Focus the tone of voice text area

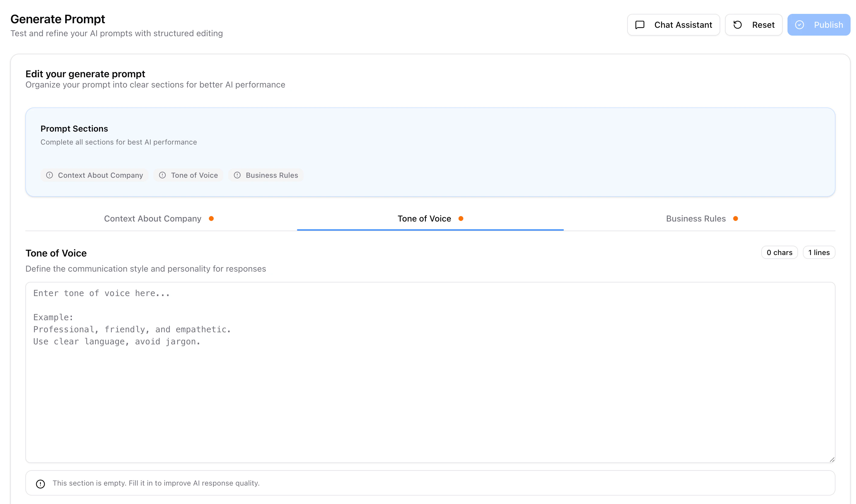[430, 391]
